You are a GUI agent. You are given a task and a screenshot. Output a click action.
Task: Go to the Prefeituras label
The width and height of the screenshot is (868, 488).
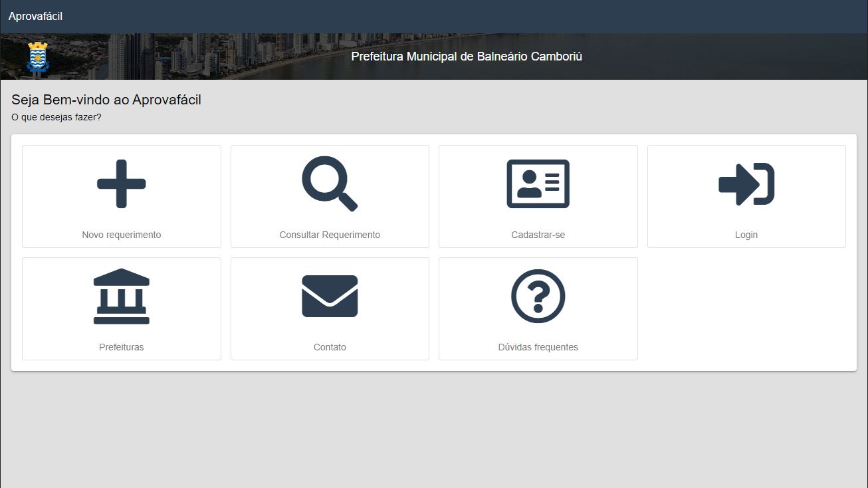[122, 347]
